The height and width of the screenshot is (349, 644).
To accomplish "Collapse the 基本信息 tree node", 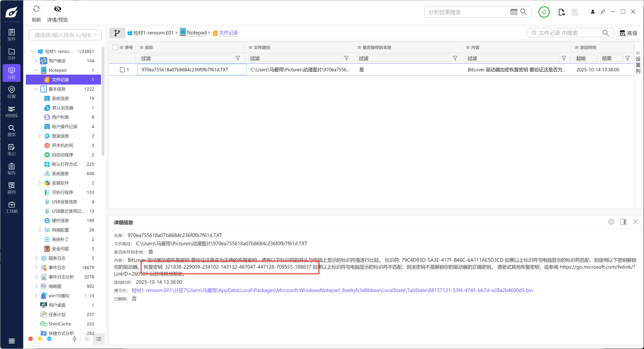I will pyautogui.click(x=36, y=89).
